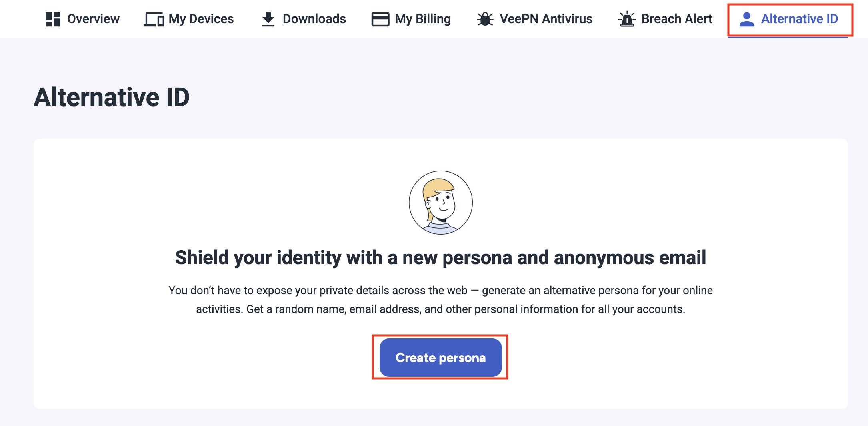This screenshot has width=868, height=426.
Task: Open the My Billing tab text
Action: coord(423,19)
